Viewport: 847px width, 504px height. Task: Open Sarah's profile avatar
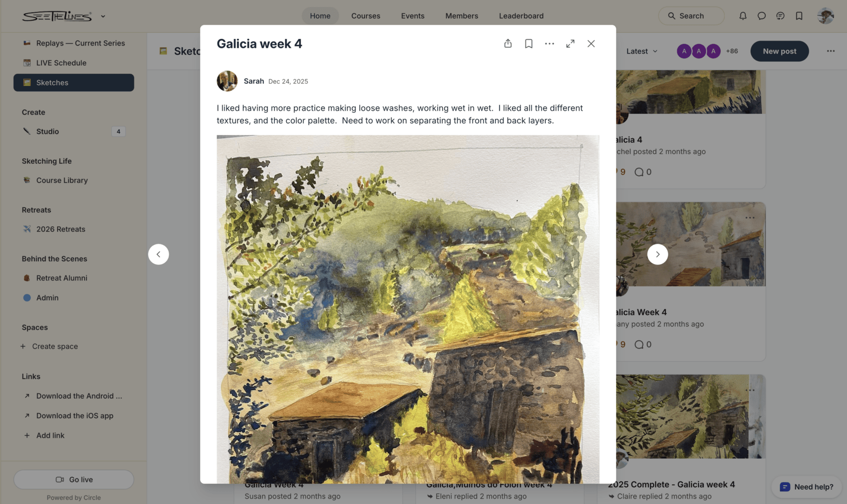227,81
